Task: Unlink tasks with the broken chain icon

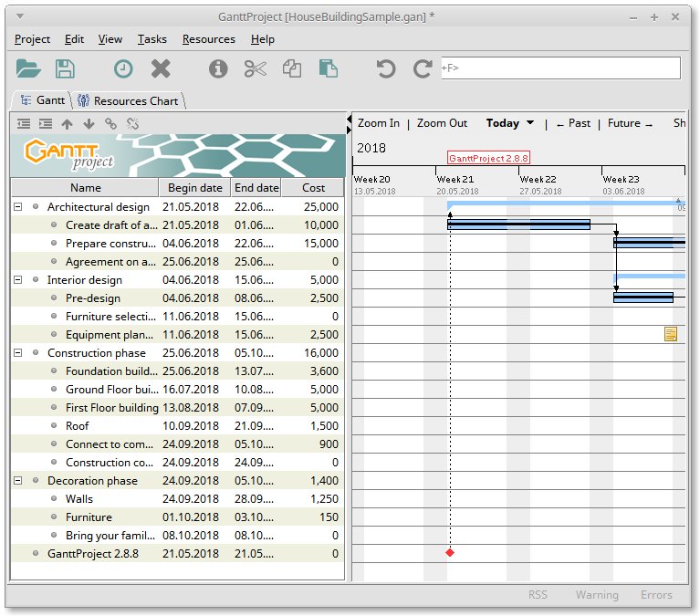Action: pyautogui.click(x=132, y=123)
